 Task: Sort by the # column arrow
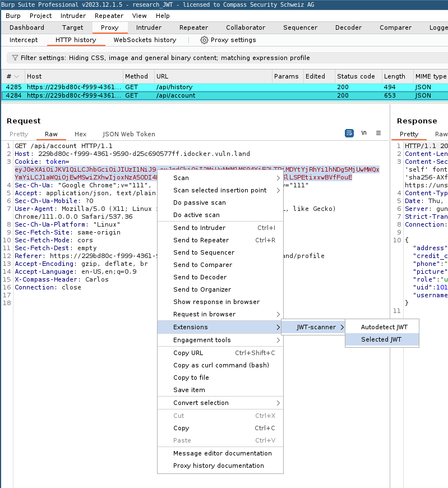(17, 76)
